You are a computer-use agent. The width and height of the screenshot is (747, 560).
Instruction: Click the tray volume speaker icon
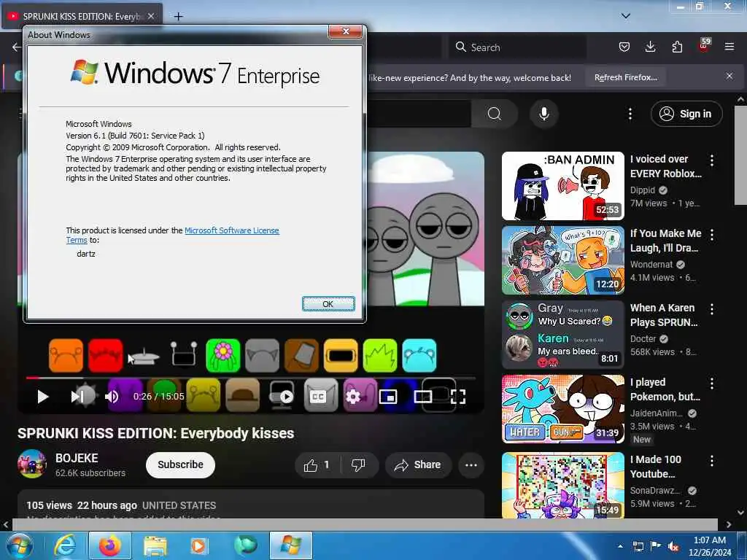coord(673,547)
